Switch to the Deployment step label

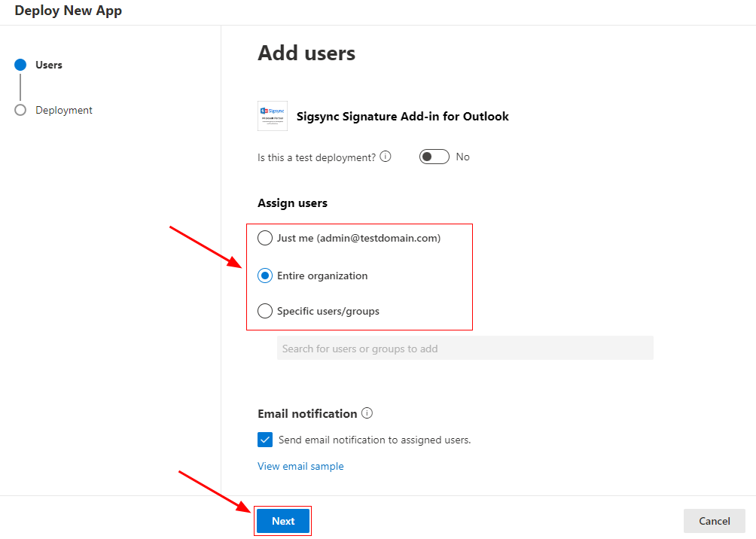tap(64, 110)
